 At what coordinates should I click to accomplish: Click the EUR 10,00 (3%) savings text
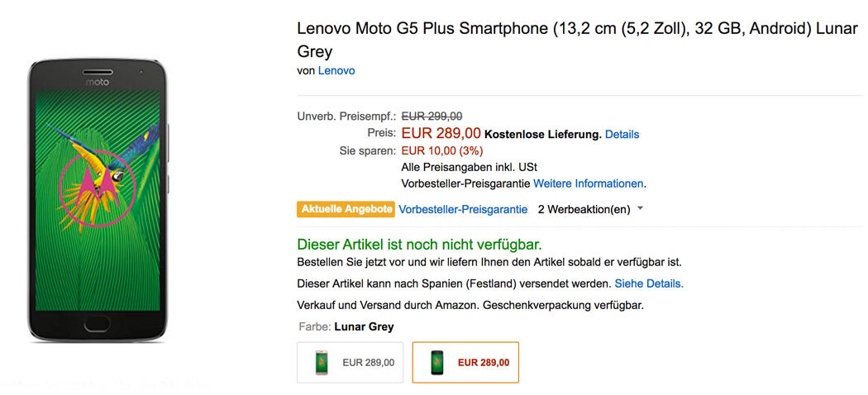[442, 150]
